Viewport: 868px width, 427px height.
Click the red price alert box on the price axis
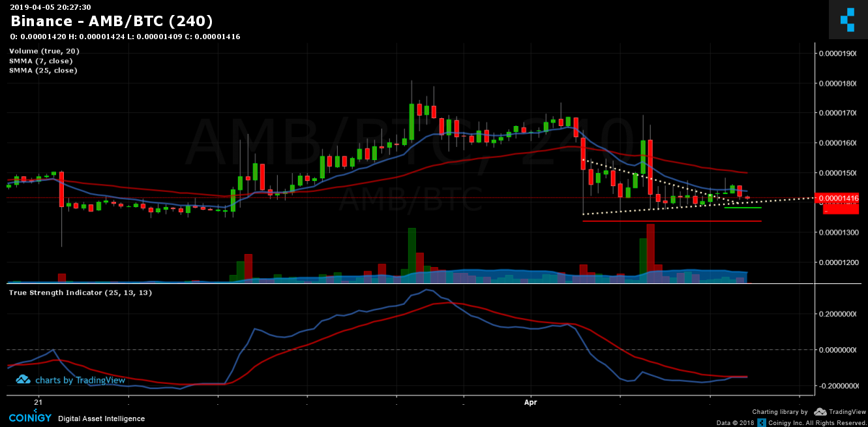click(x=841, y=208)
